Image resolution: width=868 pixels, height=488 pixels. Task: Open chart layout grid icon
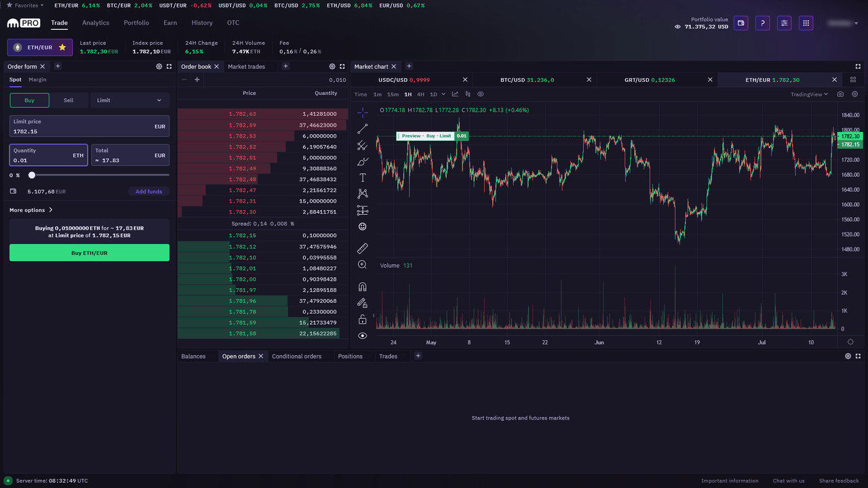click(x=853, y=80)
